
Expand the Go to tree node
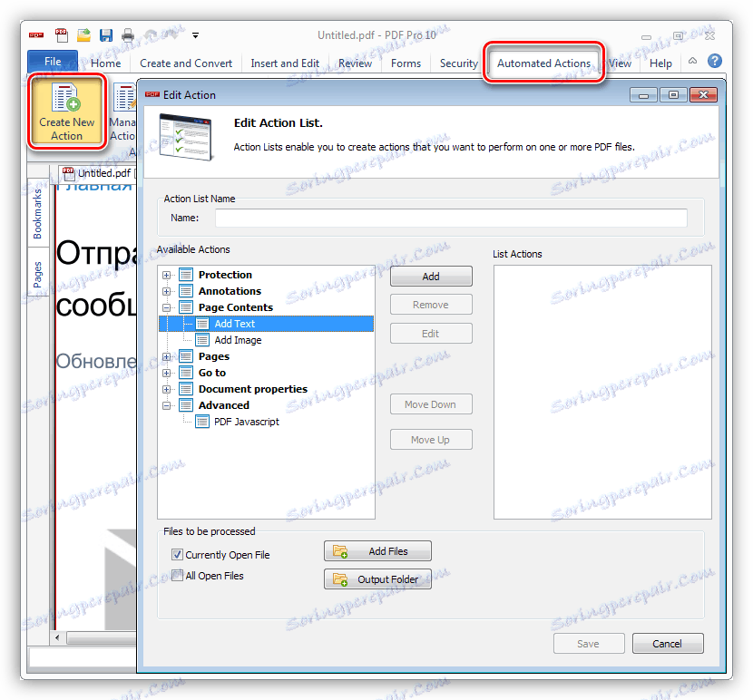coord(166,373)
